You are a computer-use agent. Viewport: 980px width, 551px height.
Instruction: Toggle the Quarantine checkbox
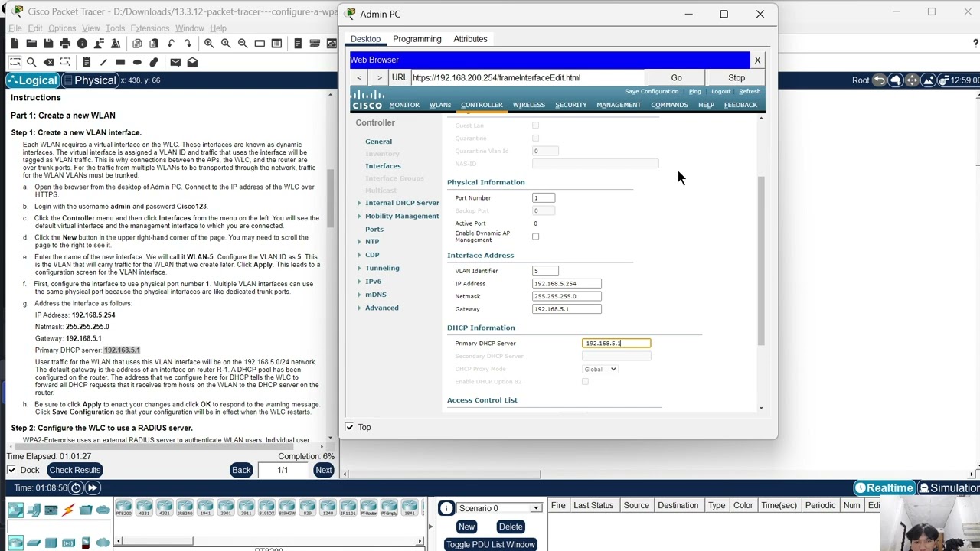(535, 139)
